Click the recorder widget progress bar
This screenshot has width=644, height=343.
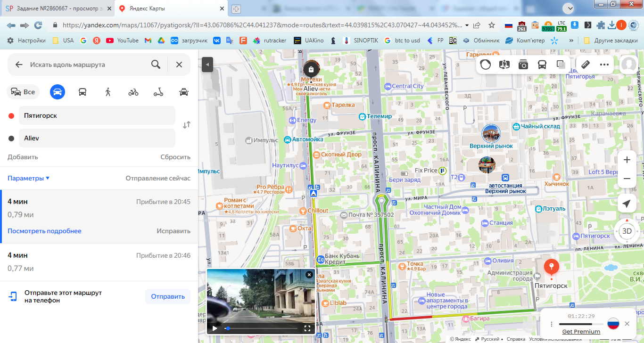[581, 324]
